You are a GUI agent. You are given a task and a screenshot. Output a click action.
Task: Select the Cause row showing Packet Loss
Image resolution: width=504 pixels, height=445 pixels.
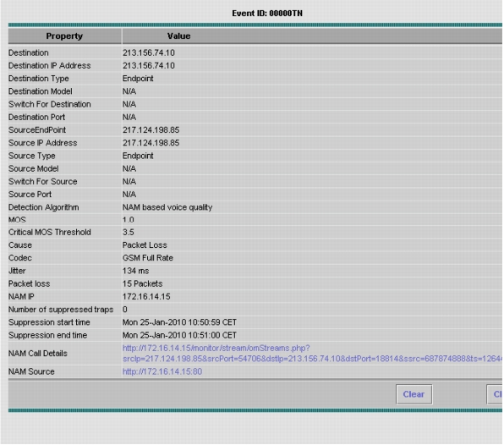coord(255,245)
